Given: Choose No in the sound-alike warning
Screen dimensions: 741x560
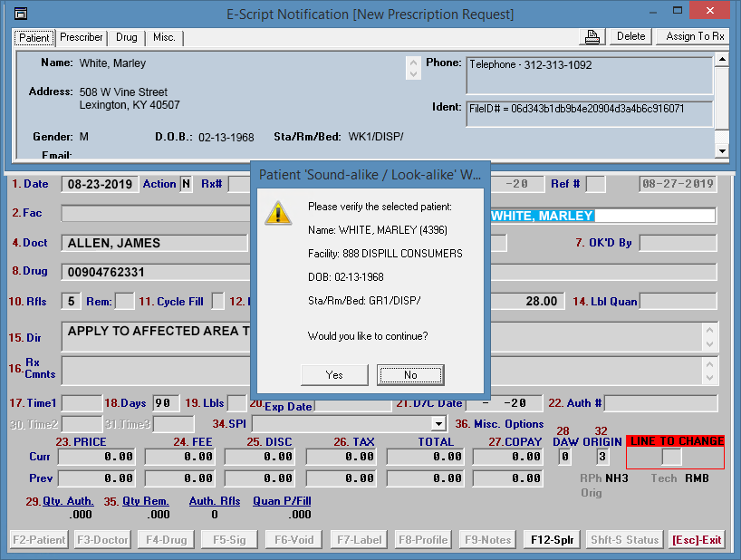Looking at the screenshot, I should pyautogui.click(x=410, y=374).
